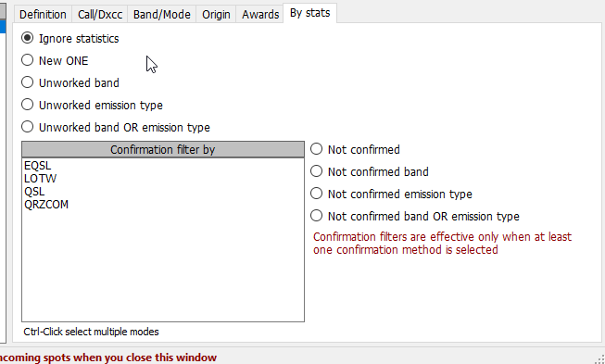Click the Confirmation filter by header
Viewport: 605px width, 364px height.
click(x=163, y=150)
